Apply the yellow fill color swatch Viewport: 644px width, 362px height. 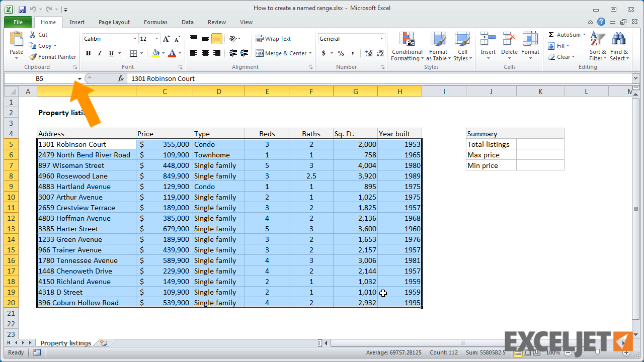click(155, 53)
